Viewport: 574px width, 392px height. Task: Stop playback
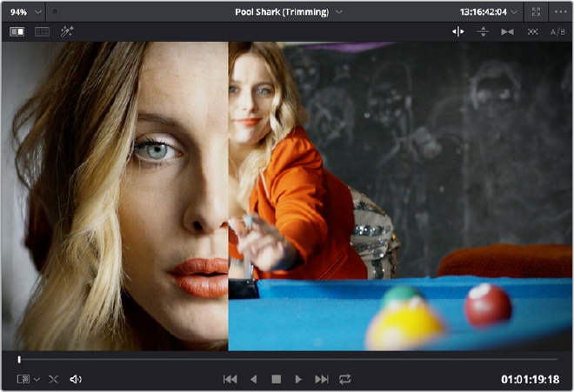point(276,379)
